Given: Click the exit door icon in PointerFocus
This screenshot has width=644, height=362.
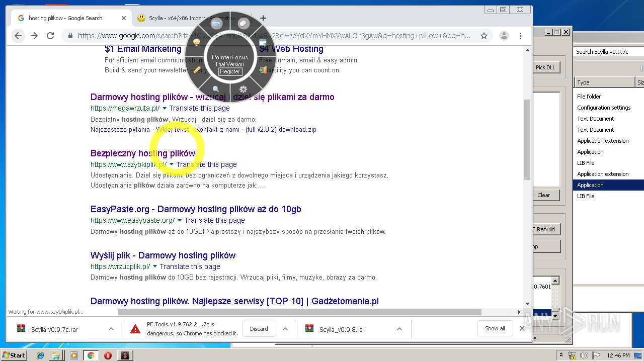Looking at the screenshot, I should [x=263, y=70].
